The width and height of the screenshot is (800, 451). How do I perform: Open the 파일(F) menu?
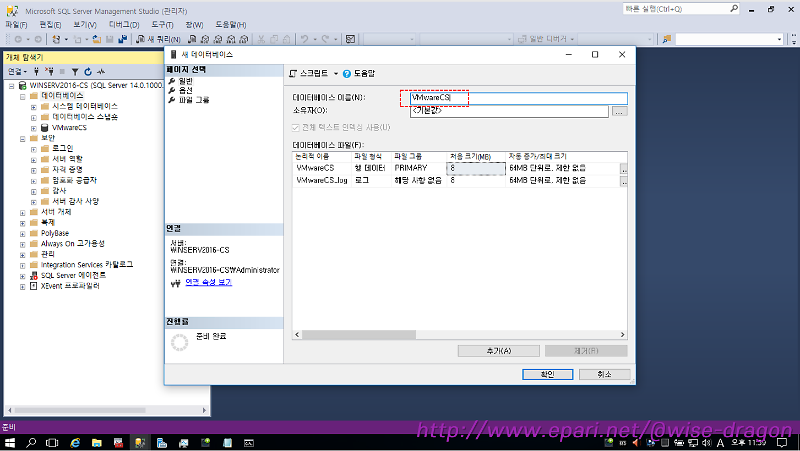pos(16,24)
